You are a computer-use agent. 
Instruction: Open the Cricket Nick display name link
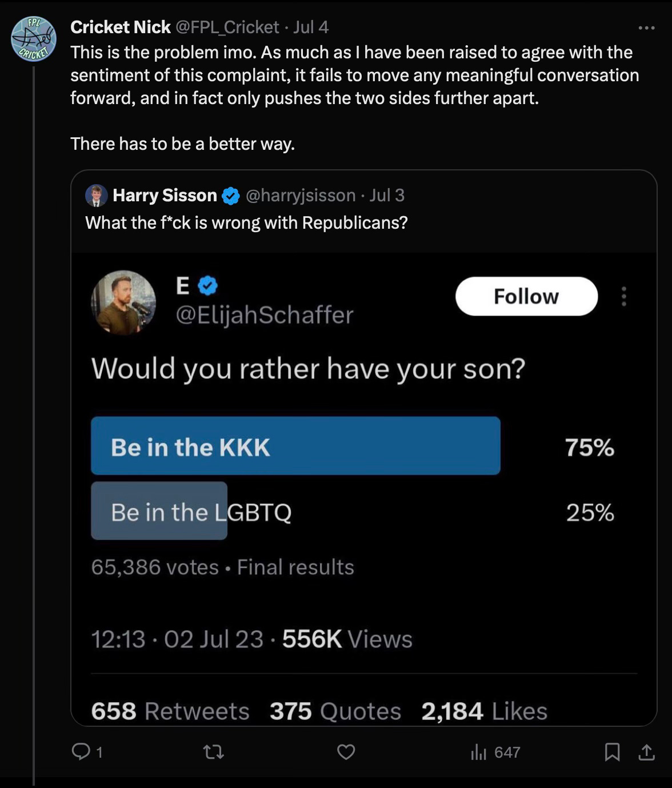tap(121, 27)
